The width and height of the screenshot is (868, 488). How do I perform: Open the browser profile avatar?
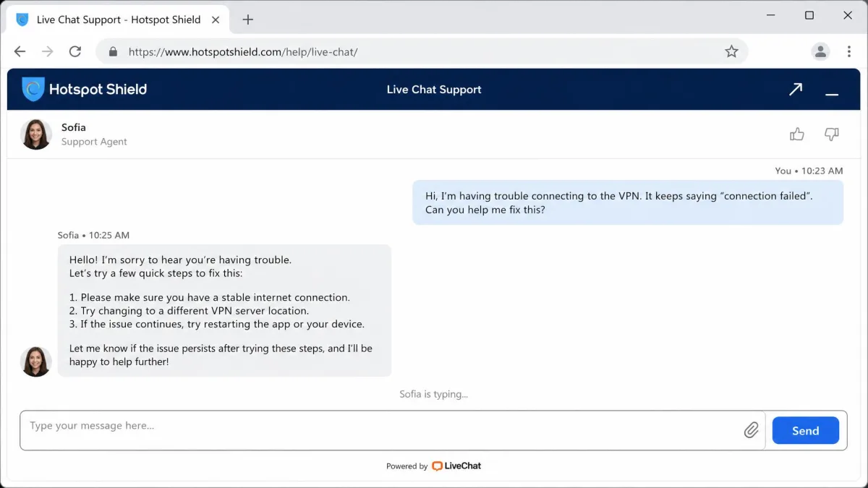[820, 51]
